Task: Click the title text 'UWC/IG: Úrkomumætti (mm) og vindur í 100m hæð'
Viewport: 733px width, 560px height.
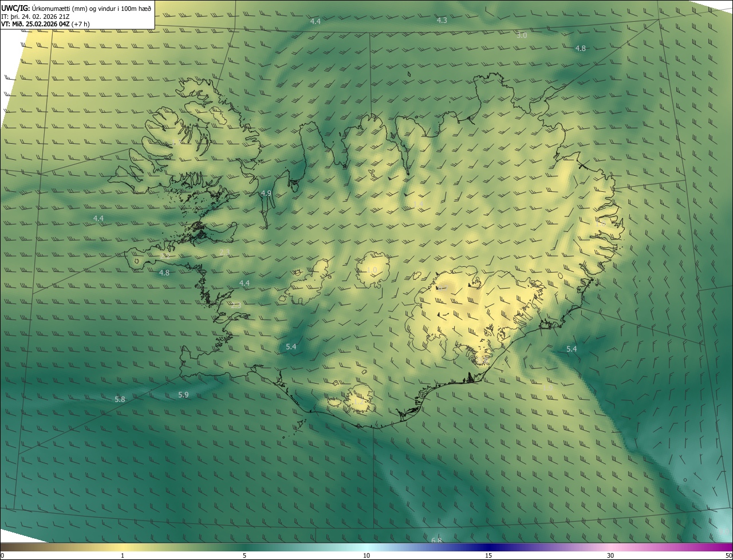Action: pos(76,8)
